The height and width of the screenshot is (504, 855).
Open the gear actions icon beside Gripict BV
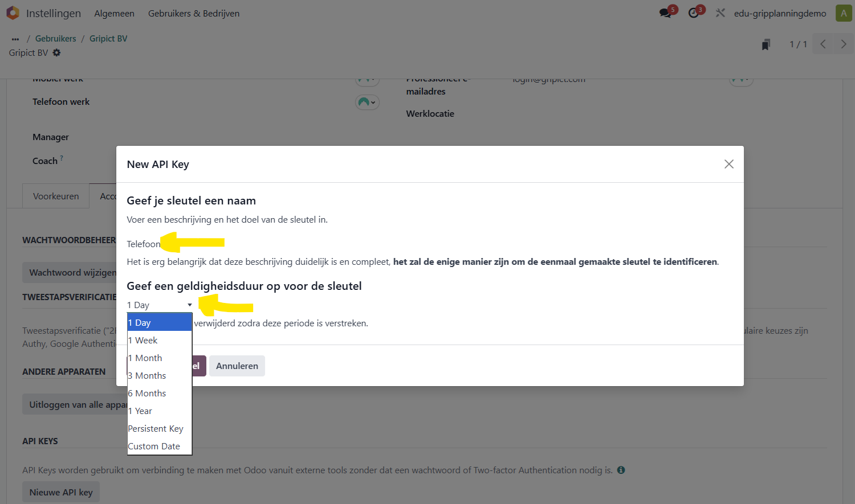coord(56,52)
